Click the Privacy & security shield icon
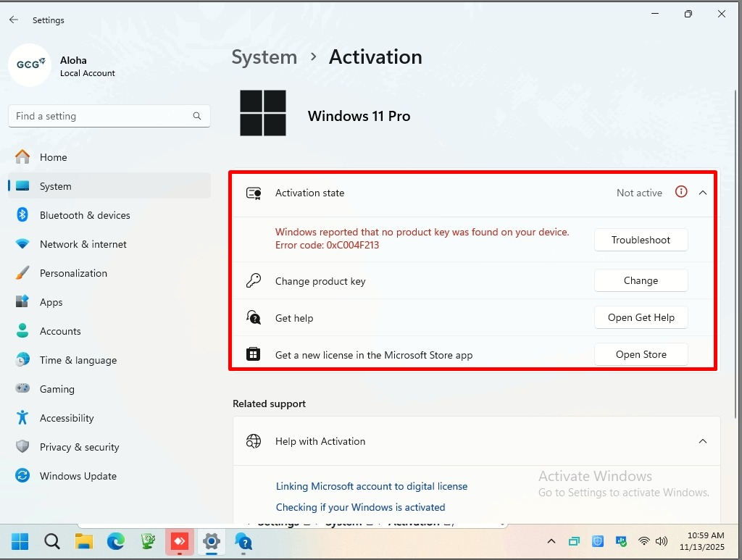This screenshot has width=742, height=560. tap(22, 446)
